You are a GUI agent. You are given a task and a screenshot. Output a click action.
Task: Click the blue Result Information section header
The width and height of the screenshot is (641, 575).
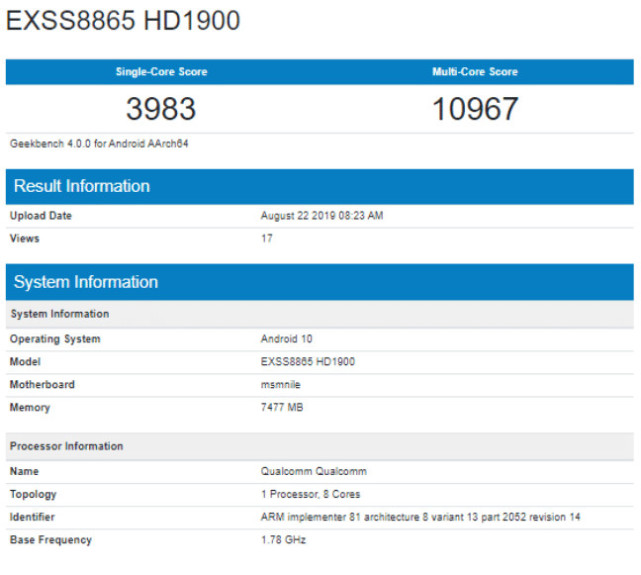(320, 186)
